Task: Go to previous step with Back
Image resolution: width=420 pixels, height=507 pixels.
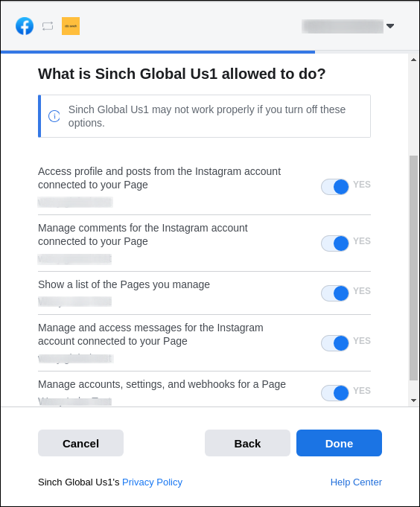Action: (x=247, y=443)
